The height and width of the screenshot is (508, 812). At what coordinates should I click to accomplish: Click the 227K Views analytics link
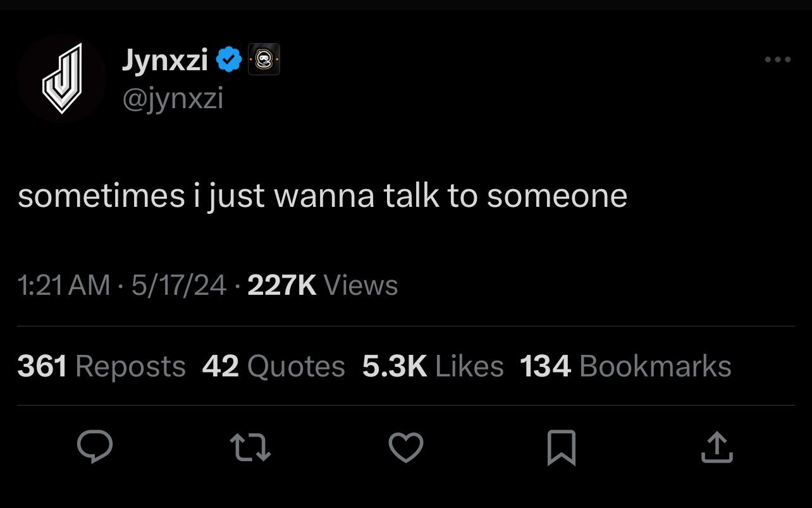coord(322,285)
